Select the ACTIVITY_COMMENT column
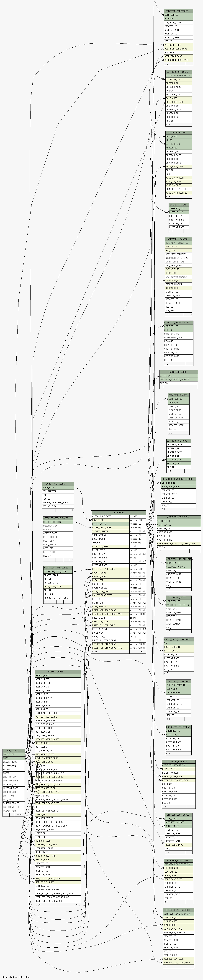Image resolution: width=203 pixels, height=980 pixels. click(x=178, y=254)
